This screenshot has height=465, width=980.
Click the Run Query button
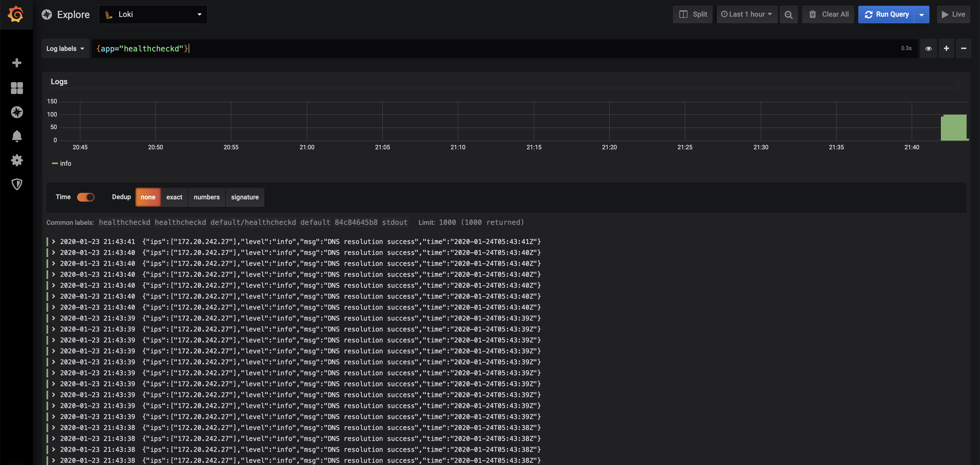click(x=886, y=14)
